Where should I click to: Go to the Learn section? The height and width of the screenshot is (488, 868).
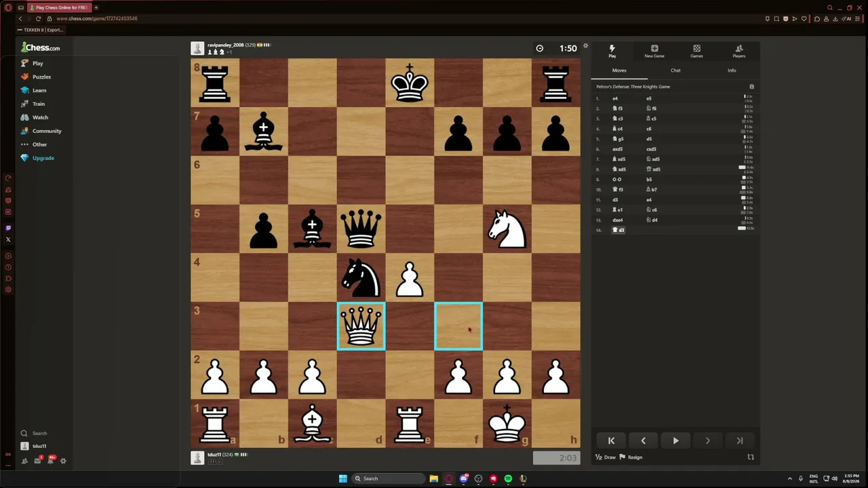pyautogui.click(x=33, y=90)
